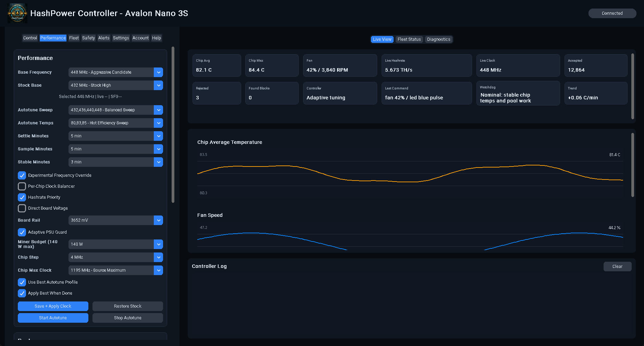
Task: Click the 81.4 C chart reading
Action: (615, 155)
